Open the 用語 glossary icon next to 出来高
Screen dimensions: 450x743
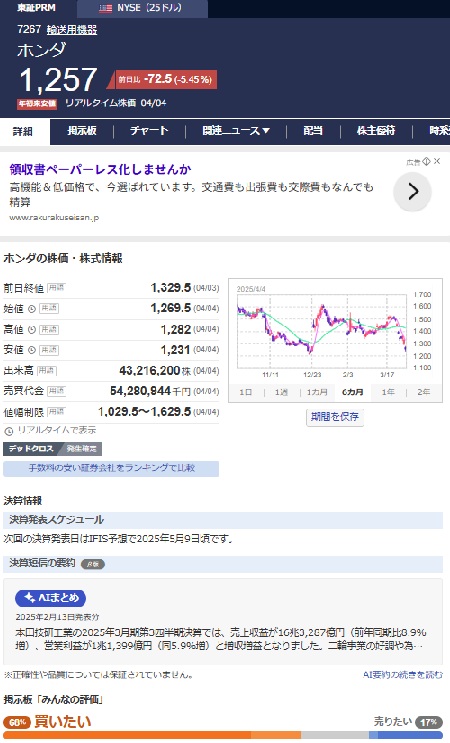pyautogui.click(x=46, y=371)
